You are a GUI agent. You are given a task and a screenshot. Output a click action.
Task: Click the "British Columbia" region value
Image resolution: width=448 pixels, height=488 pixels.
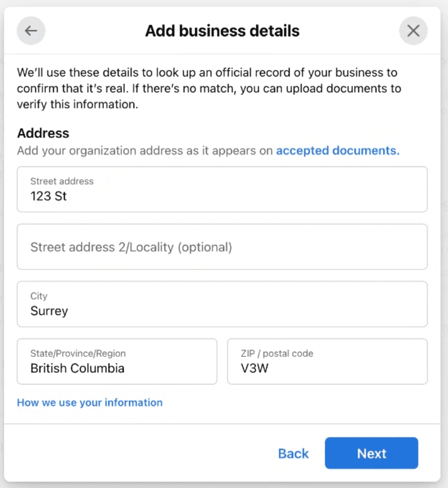[x=77, y=368]
